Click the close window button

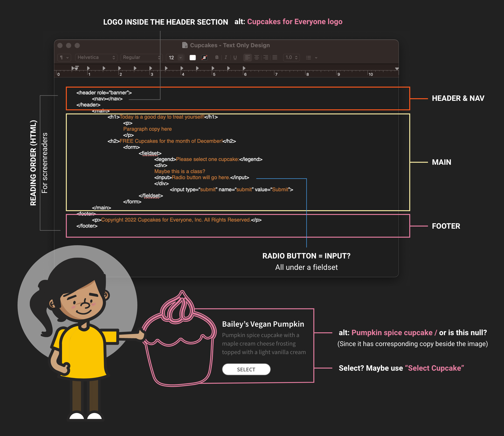[60, 45]
